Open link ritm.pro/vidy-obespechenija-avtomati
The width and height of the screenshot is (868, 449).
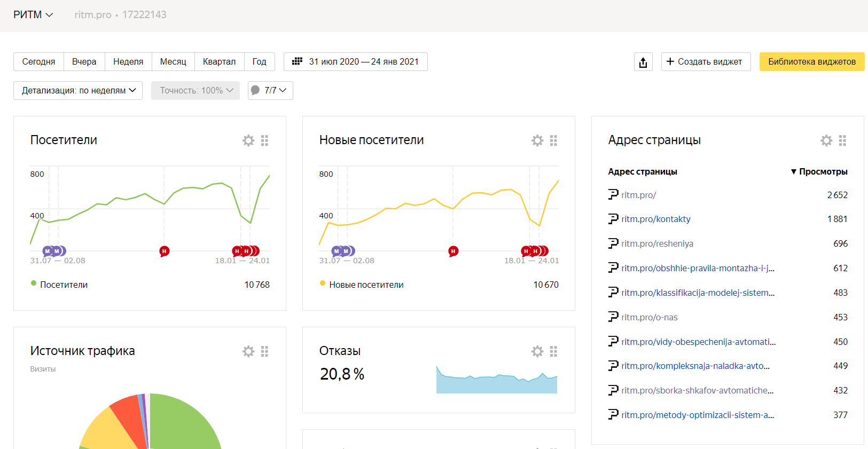pyautogui.click(x=699, y=342)
